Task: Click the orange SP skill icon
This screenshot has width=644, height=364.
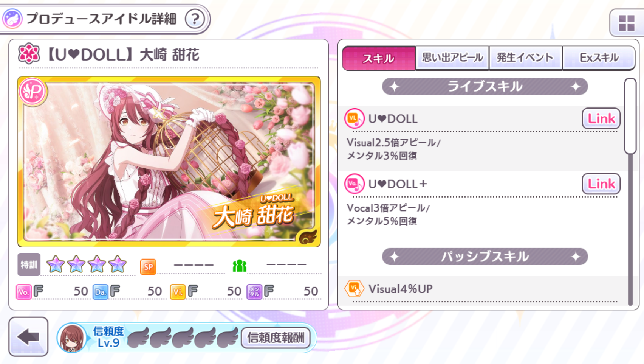Action: coord(148,267)
